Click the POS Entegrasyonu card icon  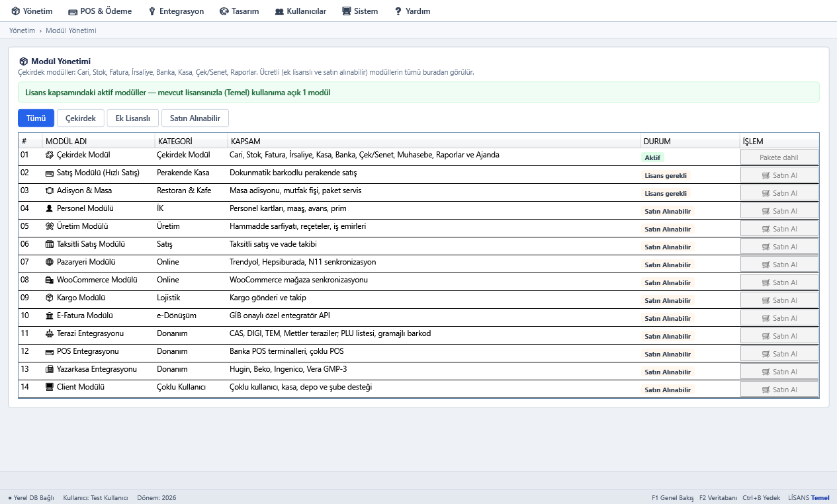(x=50, y=351)
